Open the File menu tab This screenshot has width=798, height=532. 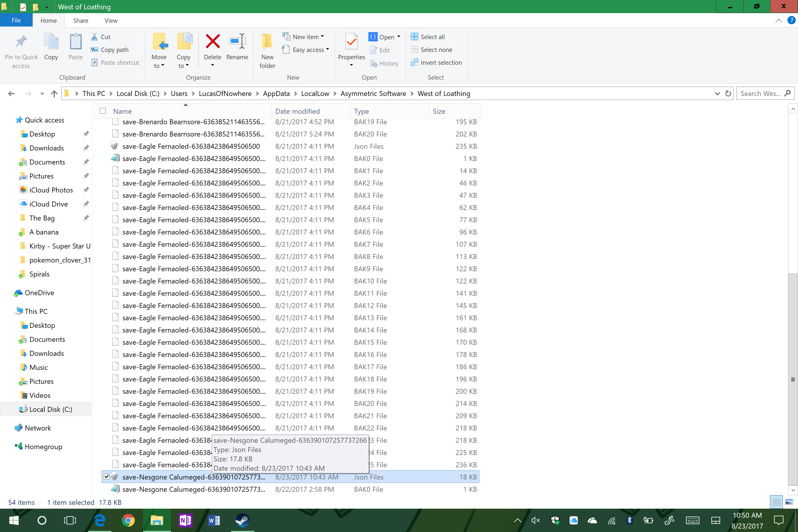16,20
